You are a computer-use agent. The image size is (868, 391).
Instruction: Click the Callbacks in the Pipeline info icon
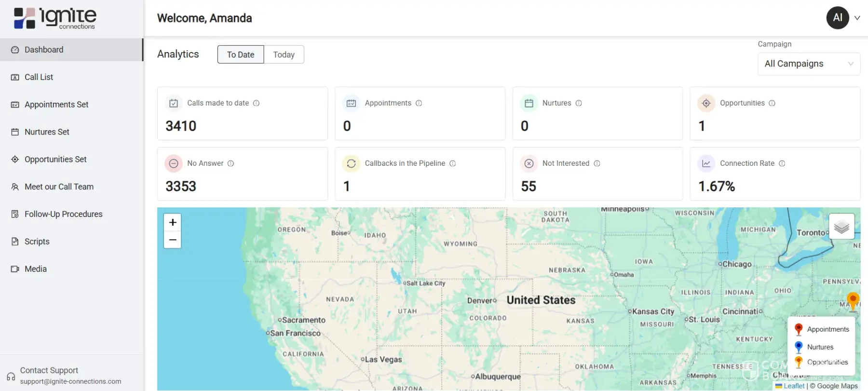tap(453, 163)
